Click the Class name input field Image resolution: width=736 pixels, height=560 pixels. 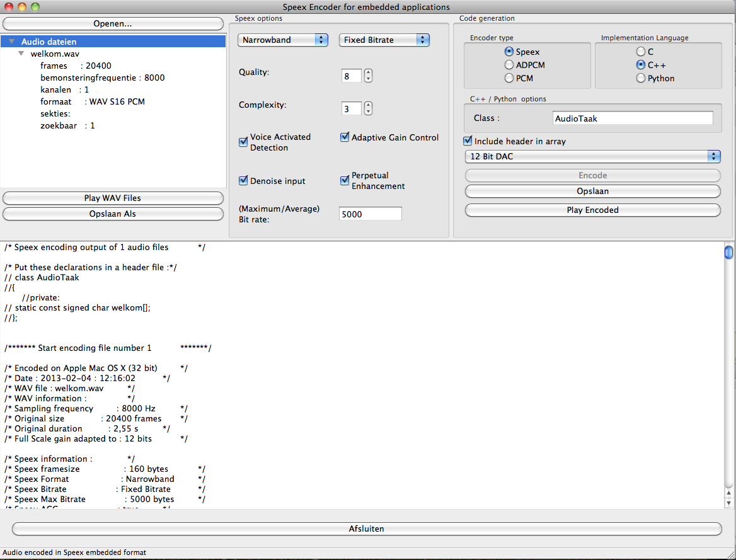[x=633, y=118]
